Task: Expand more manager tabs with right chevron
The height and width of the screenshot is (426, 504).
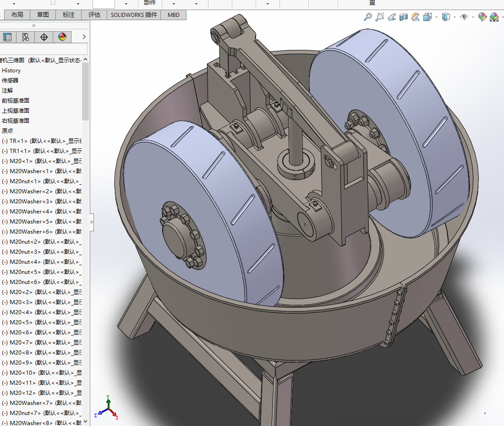Action: 83,37
